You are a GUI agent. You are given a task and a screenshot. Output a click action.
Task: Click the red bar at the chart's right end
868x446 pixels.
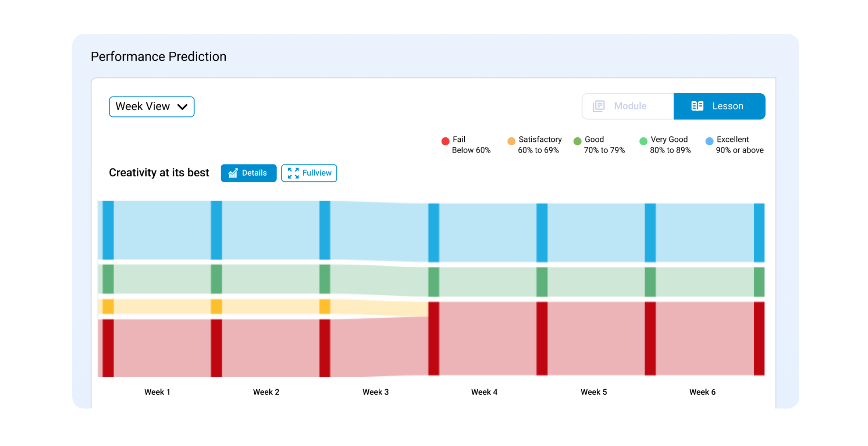point(759,339)
